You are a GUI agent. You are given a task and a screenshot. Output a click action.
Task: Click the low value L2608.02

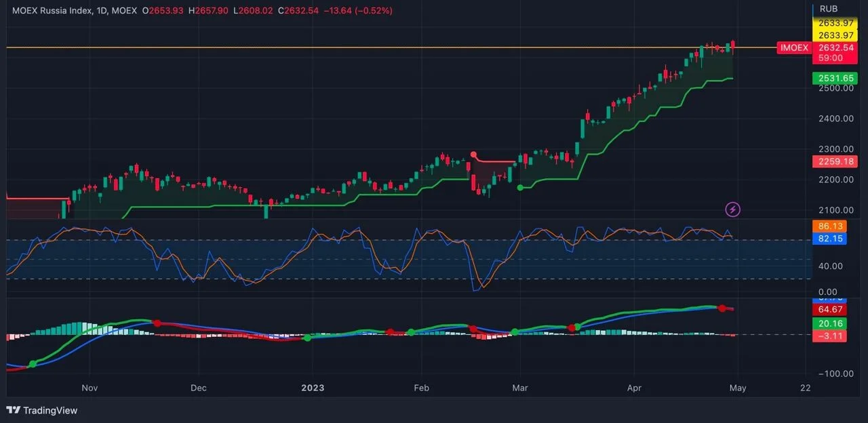[254, 11]
